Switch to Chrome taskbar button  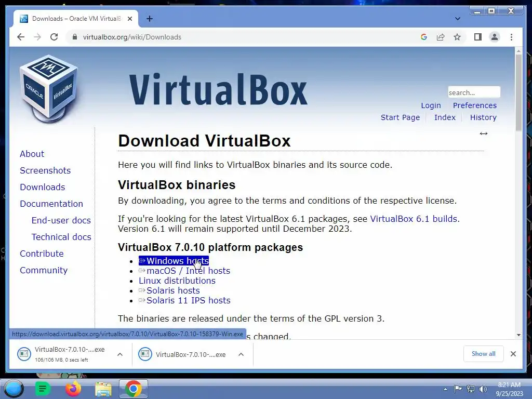(134, 389)
